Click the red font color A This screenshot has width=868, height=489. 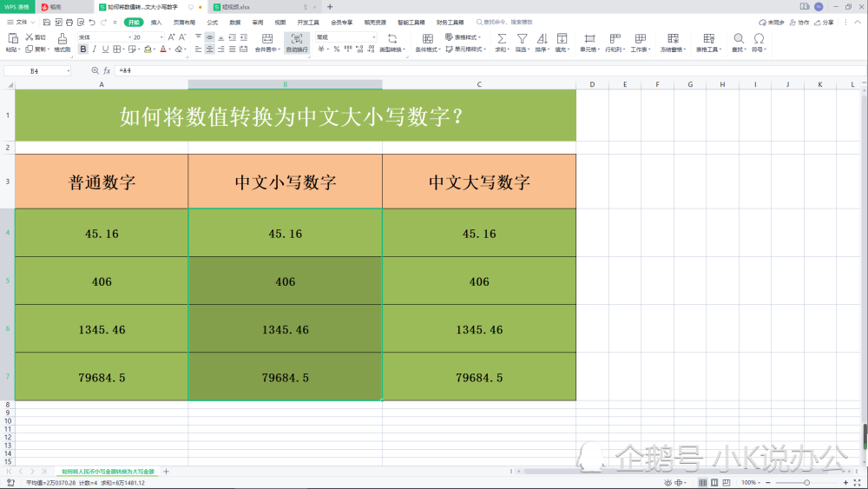[163, 50]
